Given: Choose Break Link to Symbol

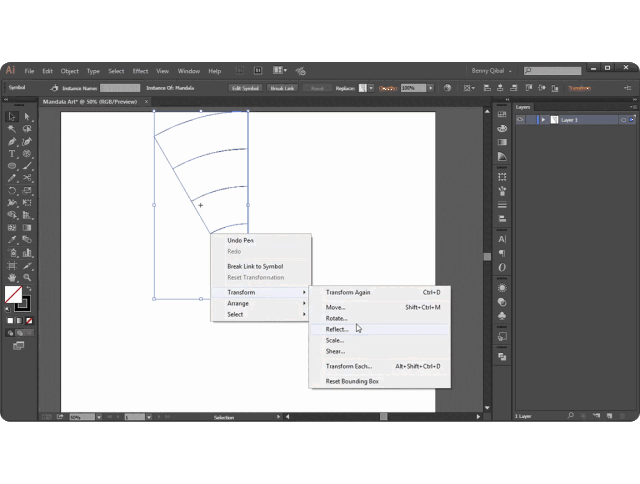Looking at the screenshot, I should (260, 266).
